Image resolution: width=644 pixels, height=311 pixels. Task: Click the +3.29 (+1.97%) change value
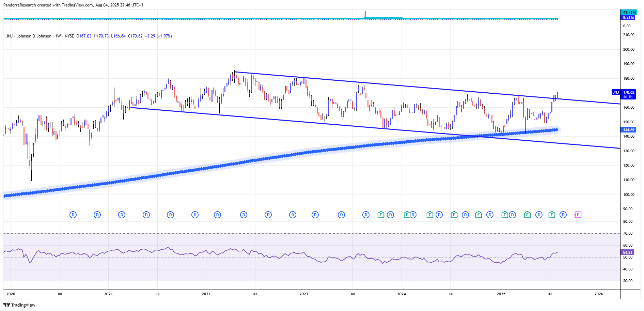point(158,36)
